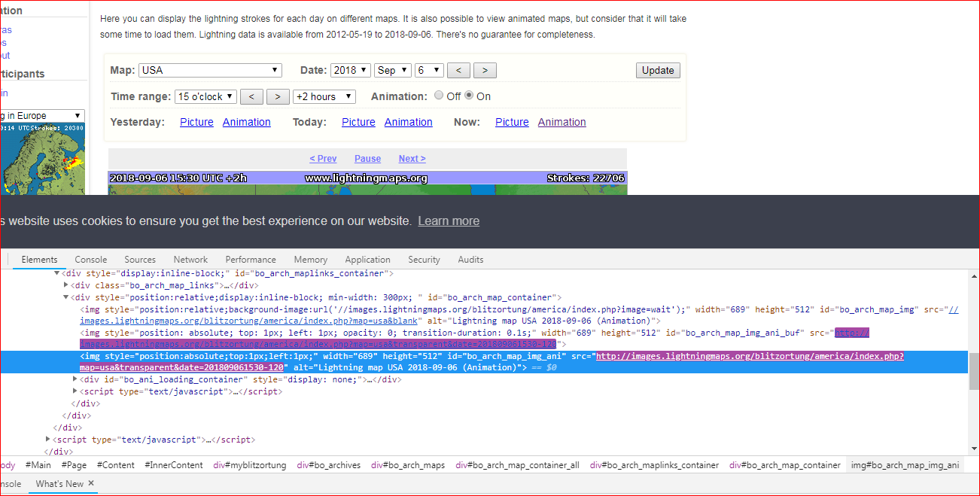Image resolution: width=980 pixels, height=496 pixels.
Task: Switch to DevTools Application tab
Action: [x=367, y=260]
